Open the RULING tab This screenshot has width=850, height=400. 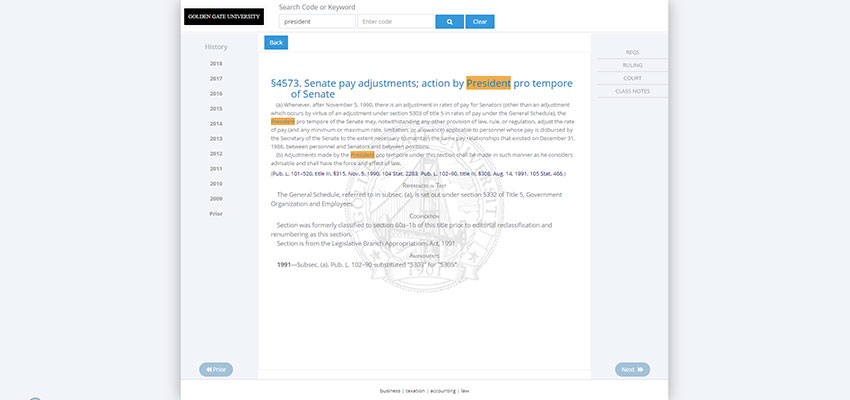click(632, 65)
